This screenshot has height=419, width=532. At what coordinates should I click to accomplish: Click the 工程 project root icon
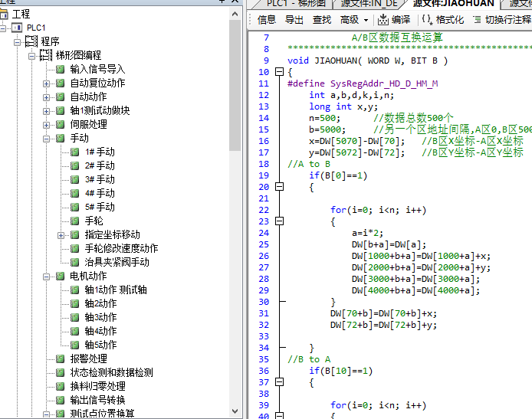tap(4, 14)
